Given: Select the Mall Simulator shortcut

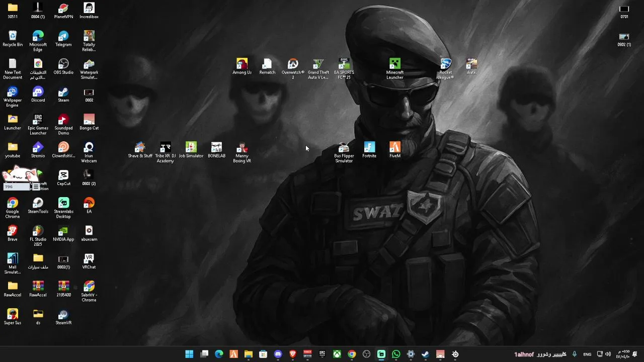Looking at the screenshot, I should [13, 264].
